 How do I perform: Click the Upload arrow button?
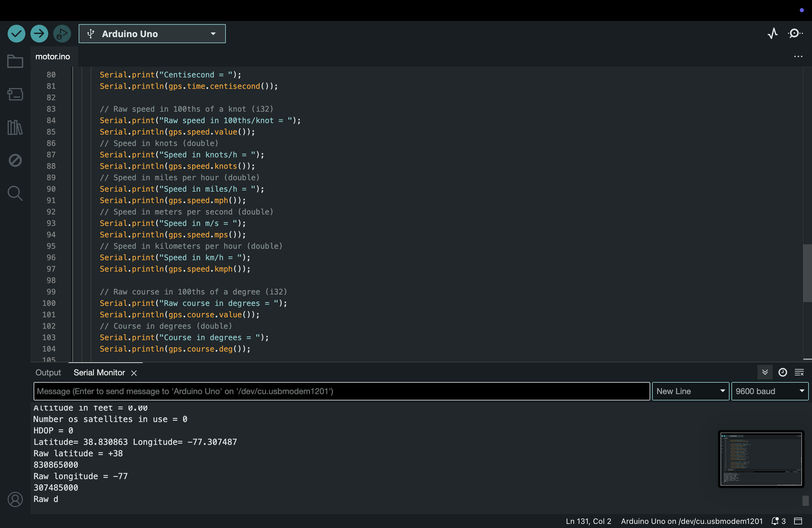pyautogui.click(x=39, y=33)
